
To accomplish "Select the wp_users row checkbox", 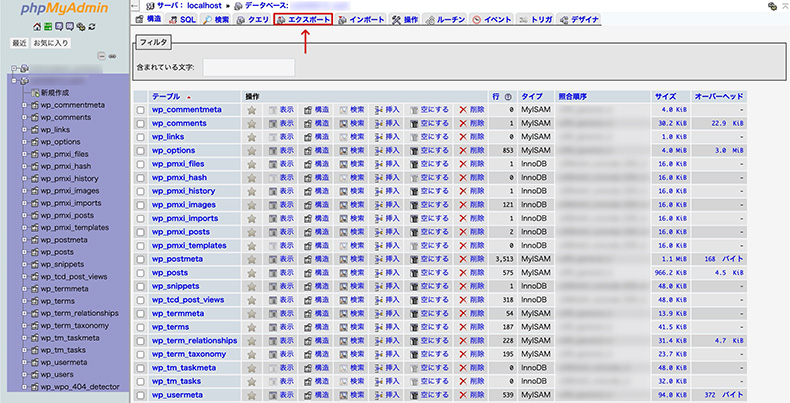I will click(x=141, y=394).
